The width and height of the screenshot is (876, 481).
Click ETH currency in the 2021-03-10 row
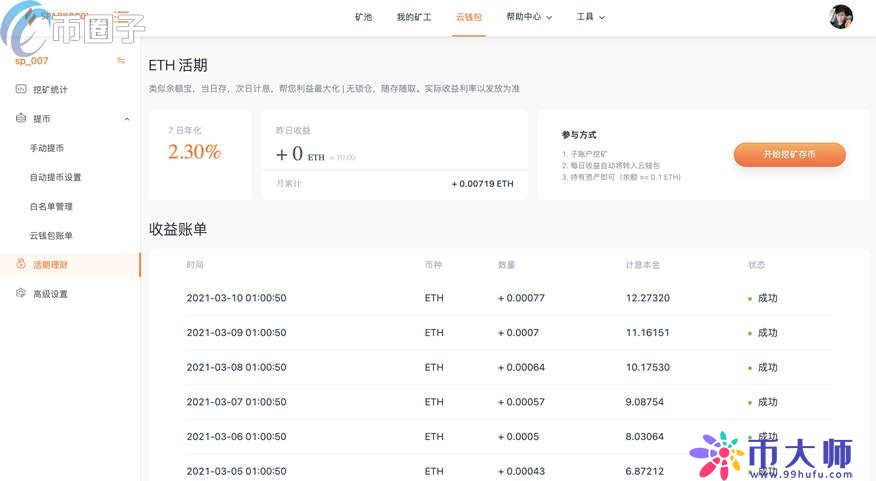(x=434, y=298)
